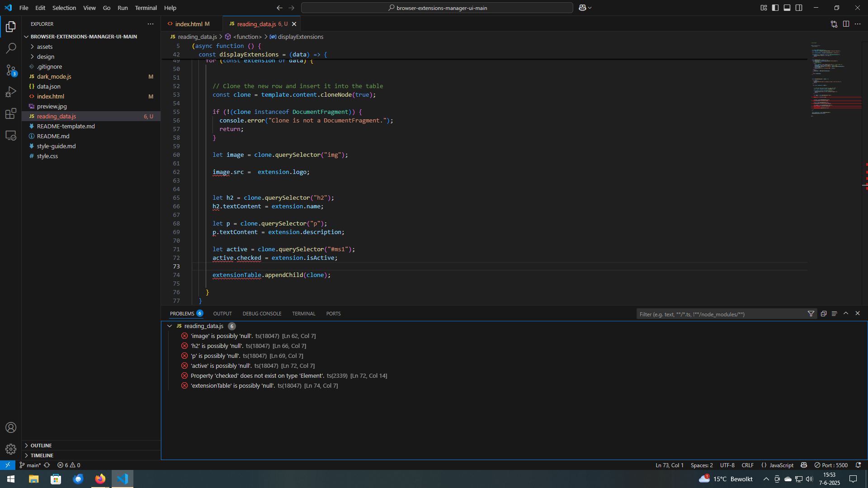Open Remote Explorer in activity bar
The width and height of the screenshot is (868, 488).
tap(11, 135)
